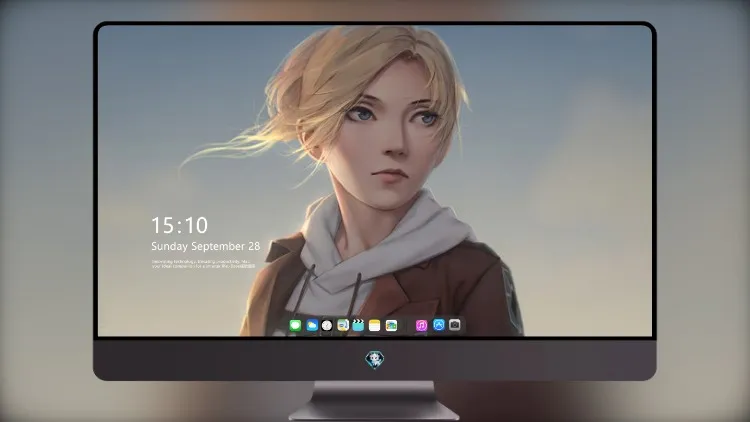
Task: Launch the Clock app from the dock
Action: pyautogui.click(x=327, y=325)
